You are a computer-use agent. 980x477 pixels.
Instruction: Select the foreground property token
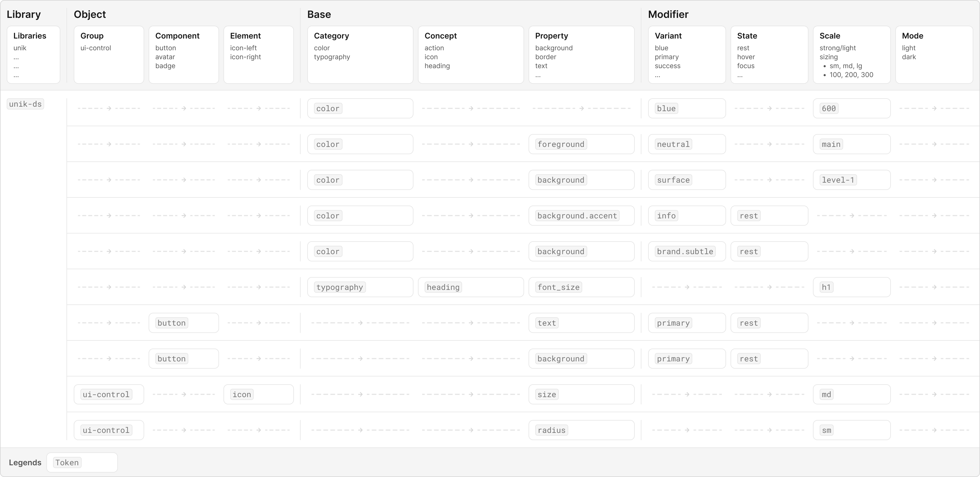[x=561, y=144]
